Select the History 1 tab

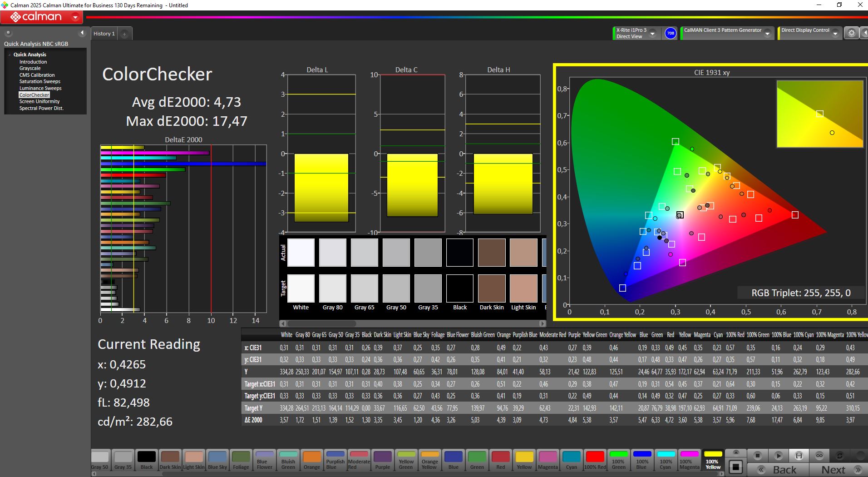[104, 34]
